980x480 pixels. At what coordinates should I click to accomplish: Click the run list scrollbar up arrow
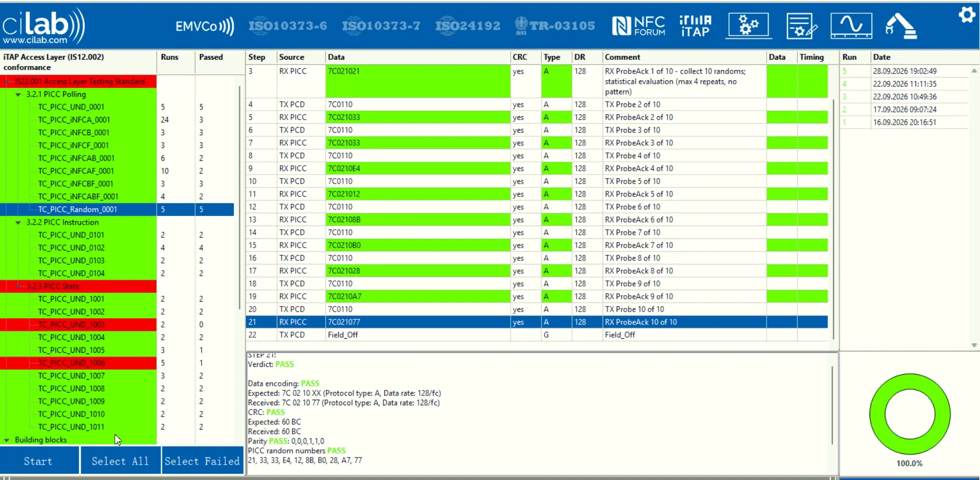pos(974,71)
